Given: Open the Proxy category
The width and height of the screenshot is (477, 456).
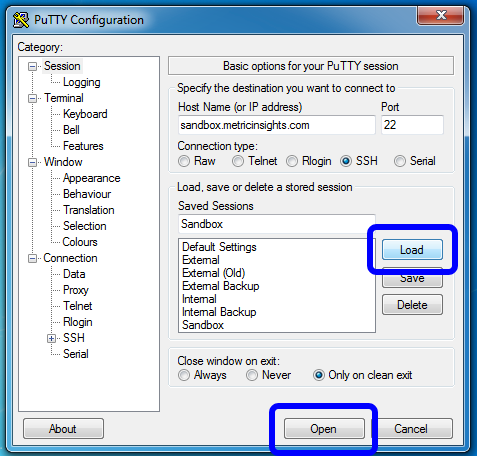Looking at the screenshot, I should 76,290.
